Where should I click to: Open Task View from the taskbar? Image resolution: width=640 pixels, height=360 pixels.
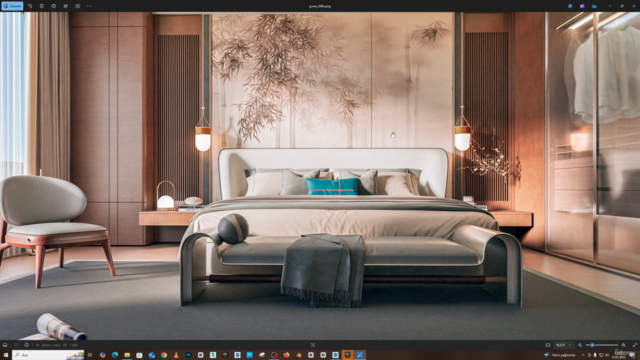tap(90, 355)
